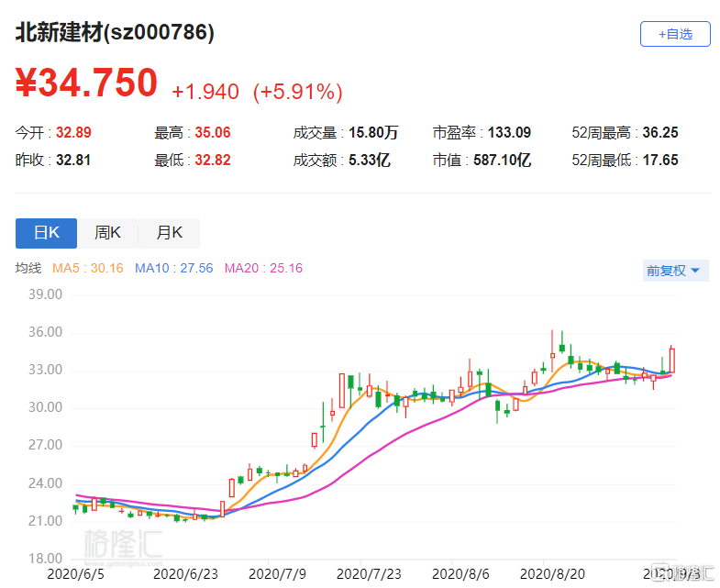Viewport: 720px width, 588px height.
Task: Click the 21.00 y-axis label
Action: 45,521
